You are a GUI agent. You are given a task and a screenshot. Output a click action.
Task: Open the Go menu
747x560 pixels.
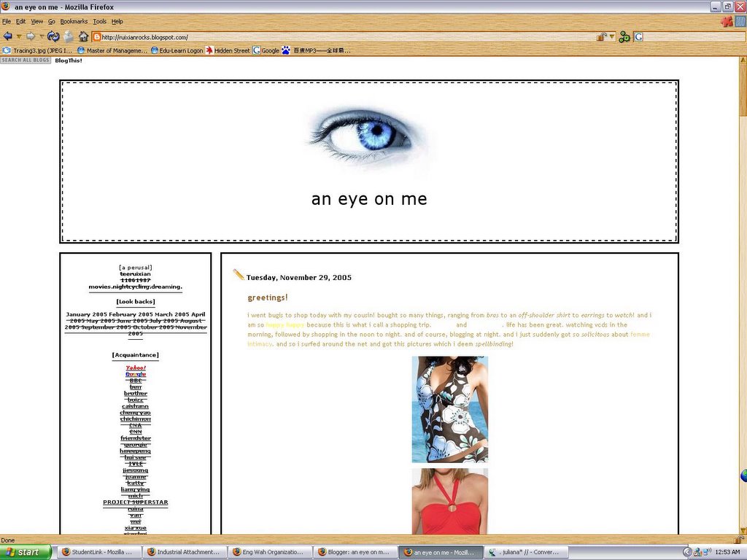click(x=52, y=21)
